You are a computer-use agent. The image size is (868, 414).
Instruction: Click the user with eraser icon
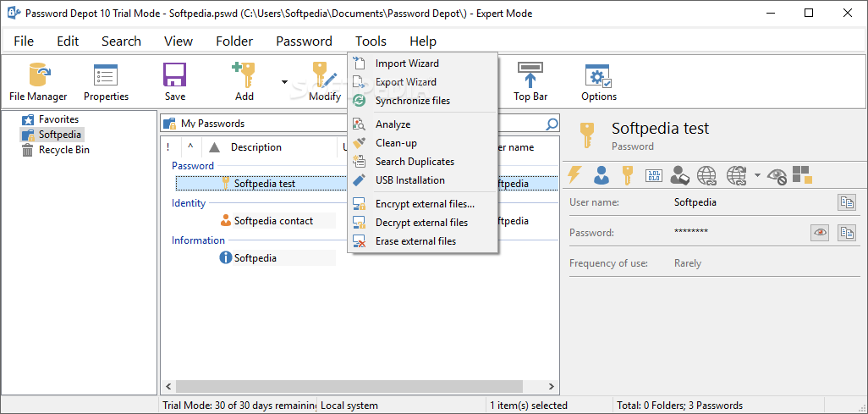pyautogui.click(x=679, y=176)
